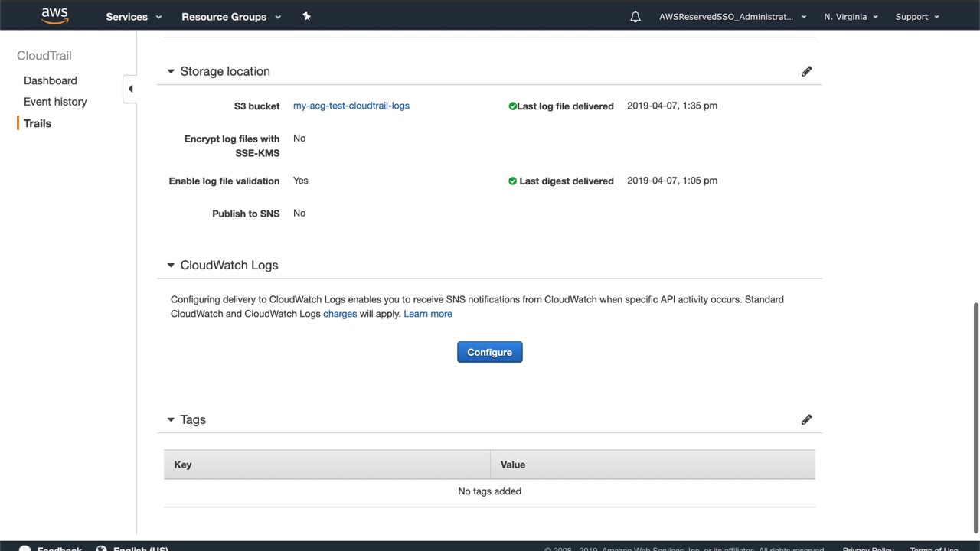Open the notifications bell
The image size is (980, 551).
[x=635, y=17]
